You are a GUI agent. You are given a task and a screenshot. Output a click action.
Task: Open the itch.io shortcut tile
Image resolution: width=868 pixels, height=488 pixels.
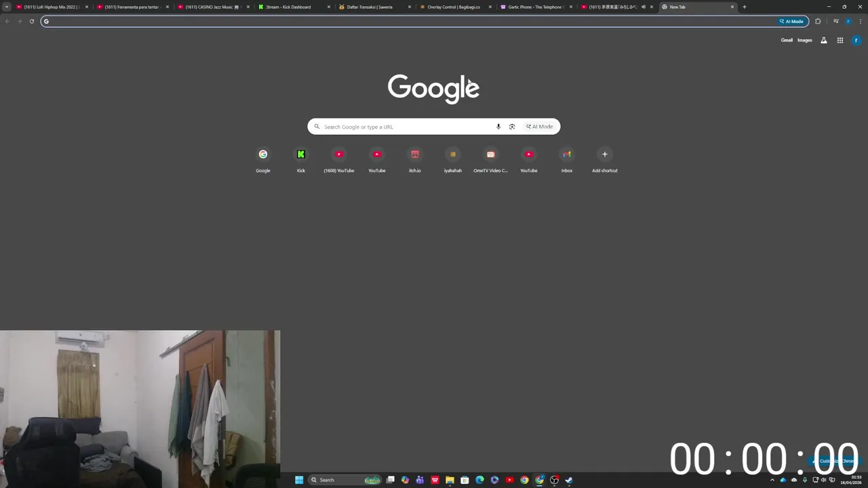click(415, 161)
